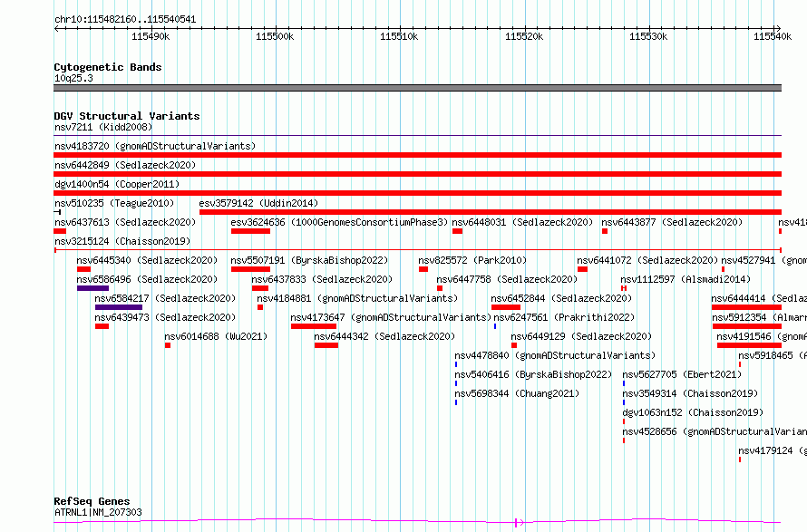Image resolution: width=807 pixels, height=532 pixels.
Task: Select esv3579142 (Uddin2014) variant
Action: 490,212
